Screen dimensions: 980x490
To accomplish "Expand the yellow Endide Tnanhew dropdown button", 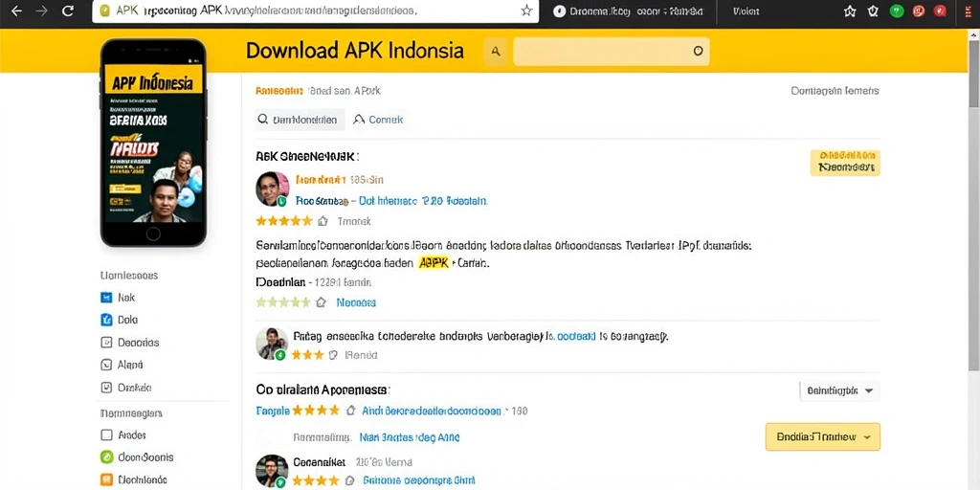I will (822, 436).
